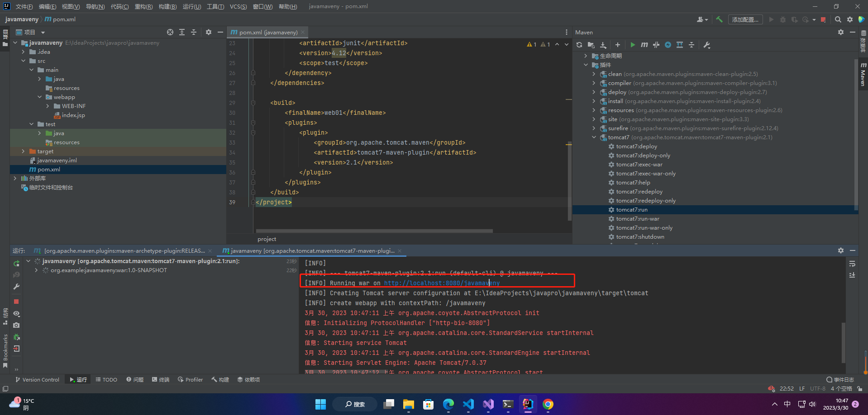
Task: Expand the 生命周期 node in Maven
Action: [x=586, y=56]
